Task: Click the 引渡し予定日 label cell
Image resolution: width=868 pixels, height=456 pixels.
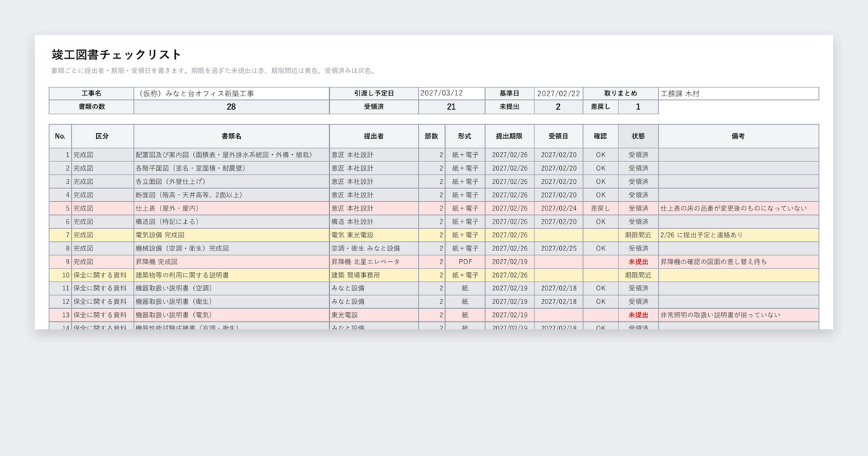Action: tap(374, 93)
